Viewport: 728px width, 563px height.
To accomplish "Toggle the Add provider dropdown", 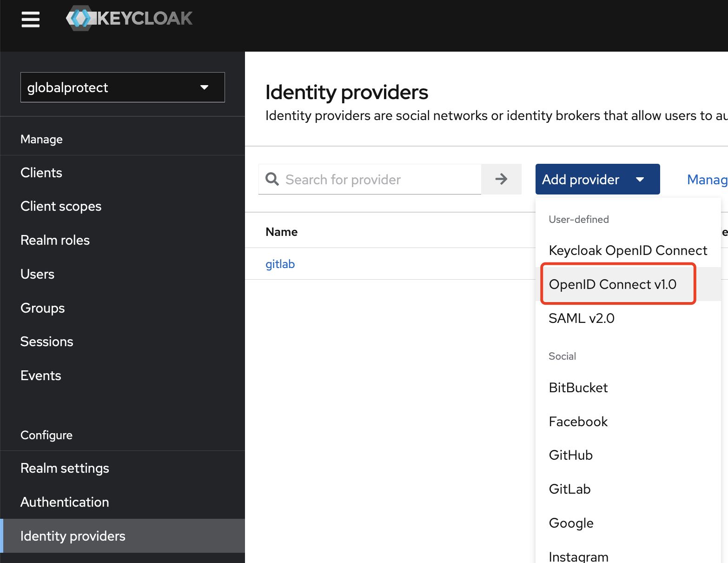I will coord(597,179).
